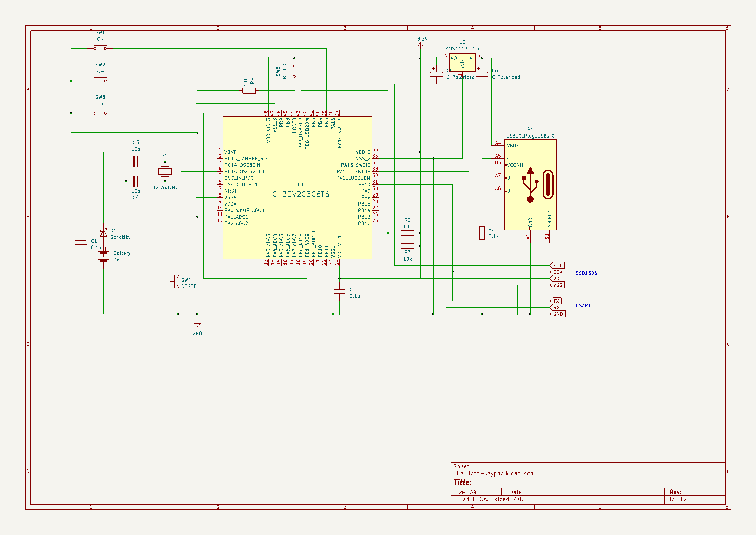Select the USART text annotation

[583, 305]
